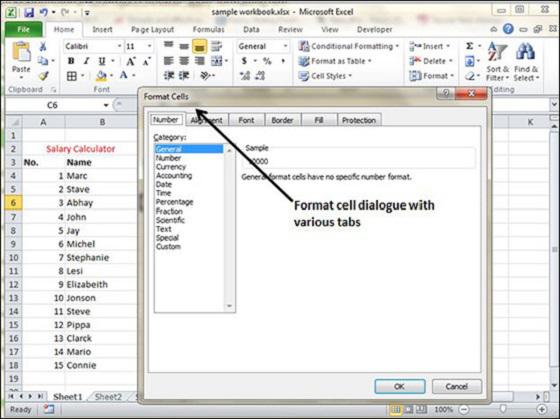Open Sort & Filter menu
This screenshot has width=560, height=419.
[x=497, y=61]
